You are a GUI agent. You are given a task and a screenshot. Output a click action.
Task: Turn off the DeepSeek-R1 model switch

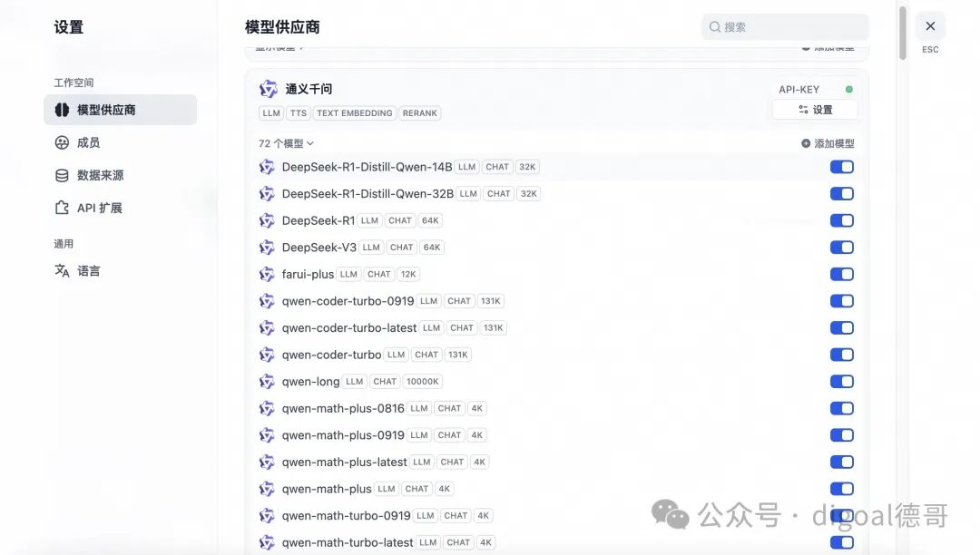click(842, 220)
